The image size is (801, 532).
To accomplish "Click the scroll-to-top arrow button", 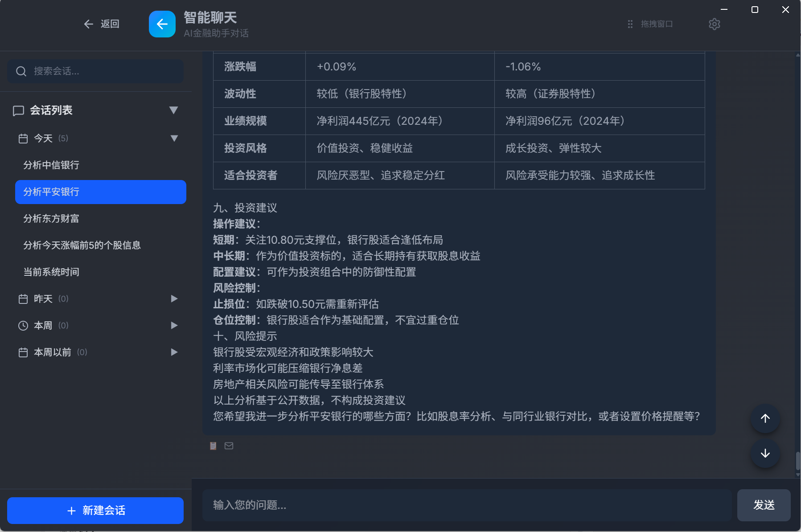I will tap(765, 418).
